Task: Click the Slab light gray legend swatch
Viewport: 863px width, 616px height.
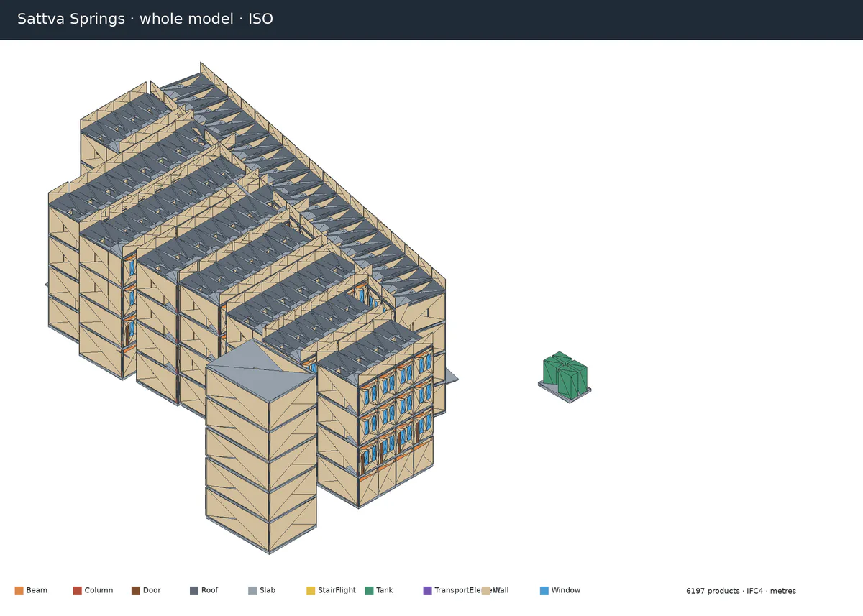Action: (x=252, y=591)
